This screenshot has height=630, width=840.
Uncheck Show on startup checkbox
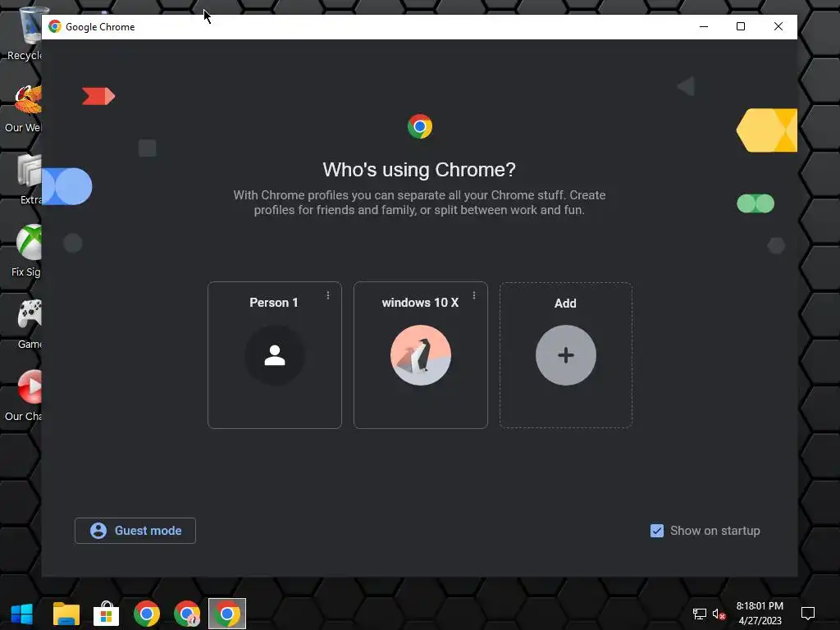(657, 531)
